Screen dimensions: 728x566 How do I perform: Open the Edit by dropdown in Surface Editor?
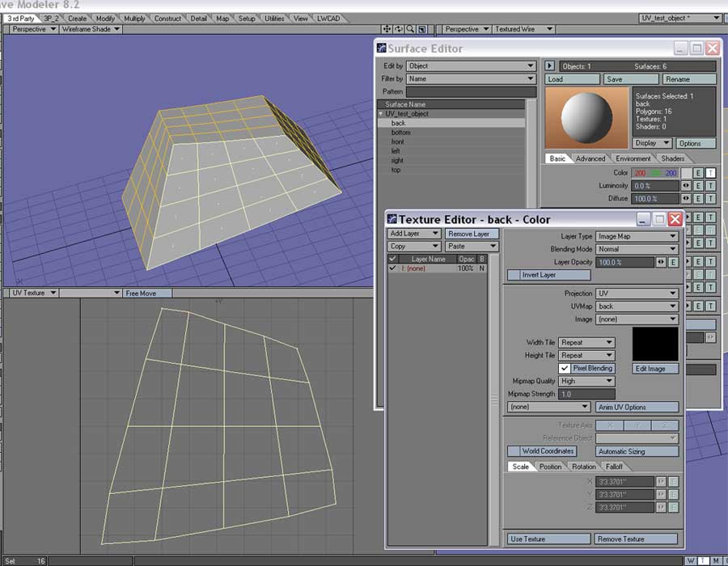coord(472,65)
